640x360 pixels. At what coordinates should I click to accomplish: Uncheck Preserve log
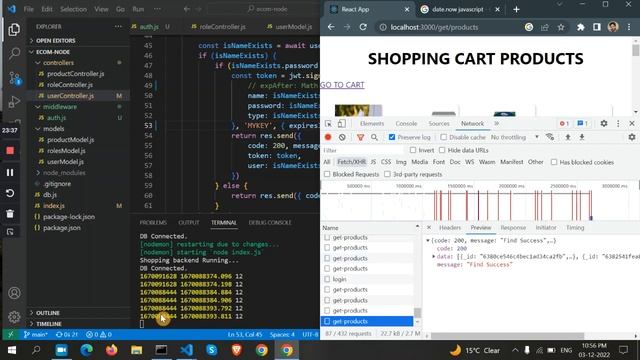coord(392,137)
